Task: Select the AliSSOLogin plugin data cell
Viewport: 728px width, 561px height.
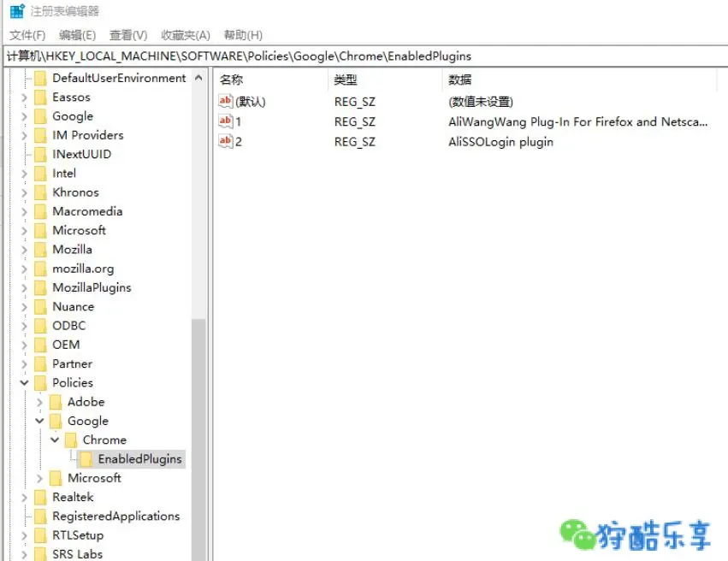Action: tap(501, 141)
